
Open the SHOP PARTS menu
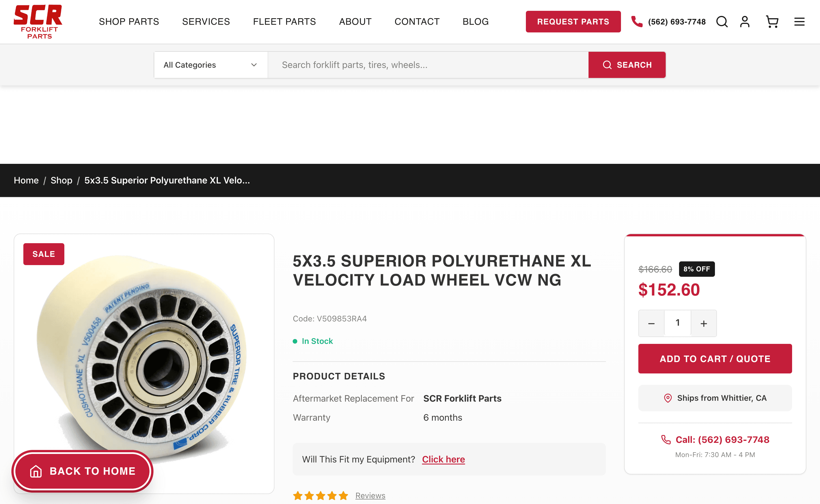click(129, 22)
